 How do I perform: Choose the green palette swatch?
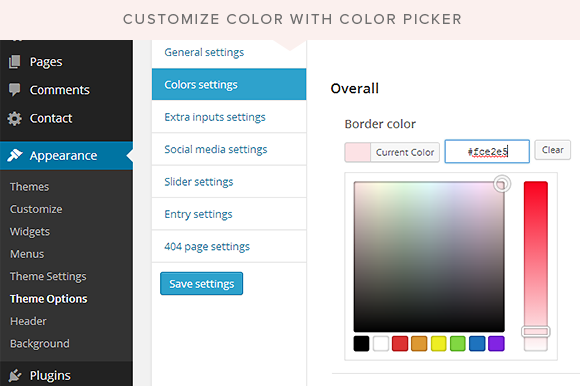coord(458,343)
